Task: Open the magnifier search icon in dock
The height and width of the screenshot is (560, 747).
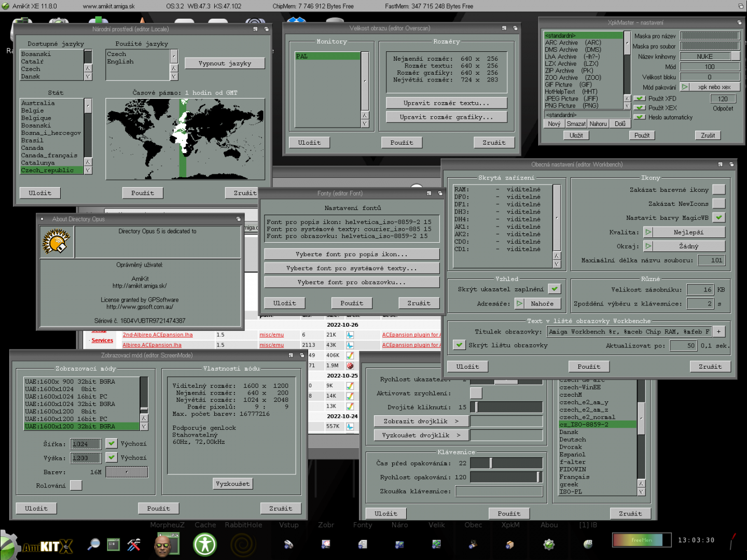Action: (x=94, y=544)
